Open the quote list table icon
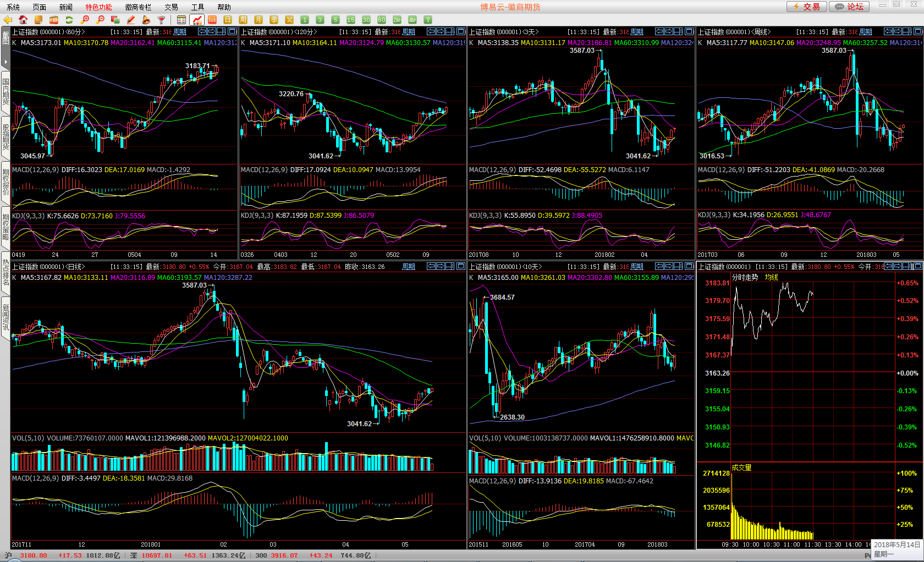 (182, 20)
